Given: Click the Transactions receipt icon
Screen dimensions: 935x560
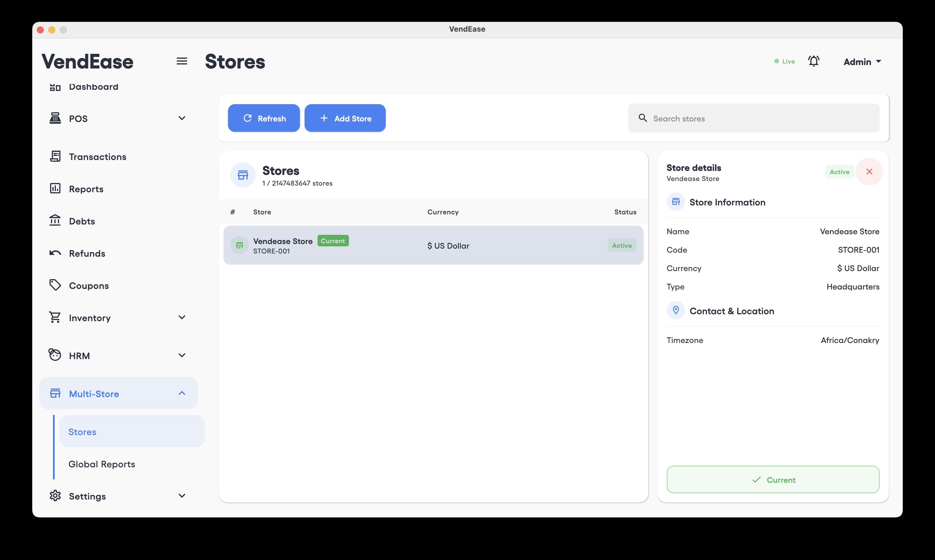Looking at the screenshot, I should point(55,156).
